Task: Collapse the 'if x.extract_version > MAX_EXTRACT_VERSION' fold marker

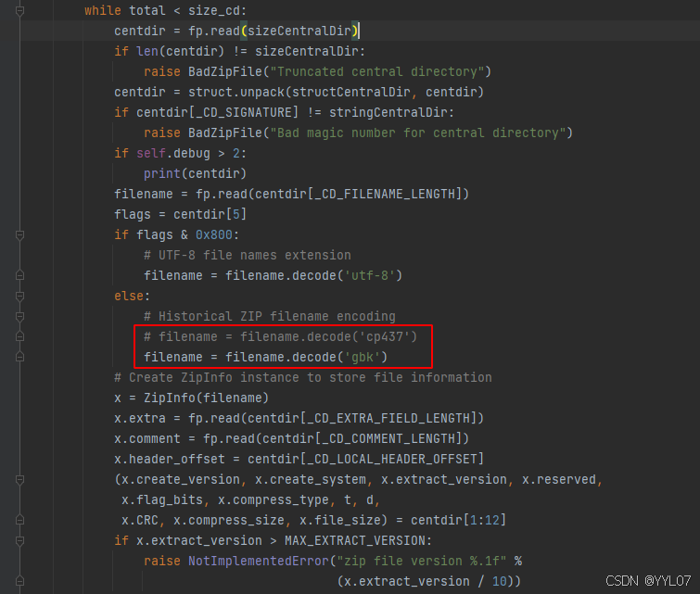Action: (x=19, y=540)
